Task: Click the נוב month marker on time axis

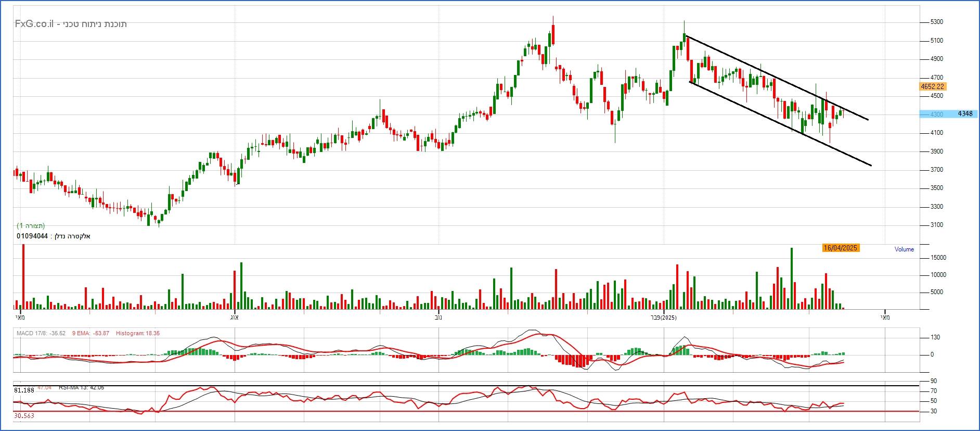Action: click(439, 317)
